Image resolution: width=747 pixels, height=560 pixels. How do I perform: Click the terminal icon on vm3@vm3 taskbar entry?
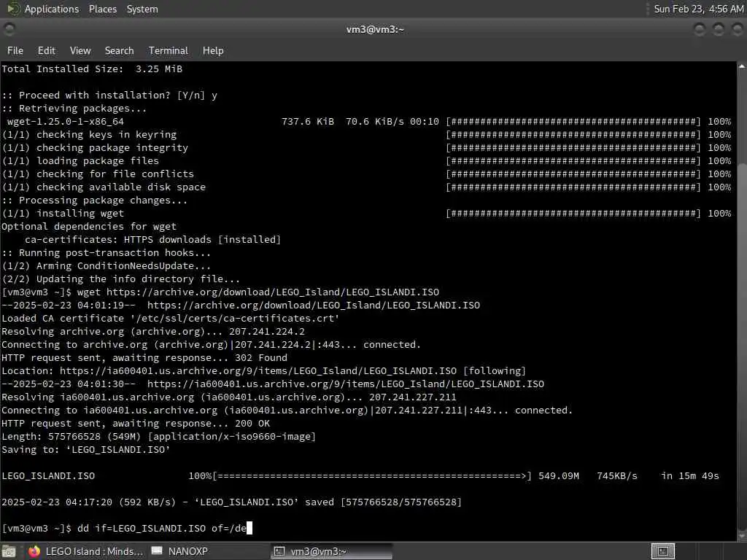[x=279, y=551]
